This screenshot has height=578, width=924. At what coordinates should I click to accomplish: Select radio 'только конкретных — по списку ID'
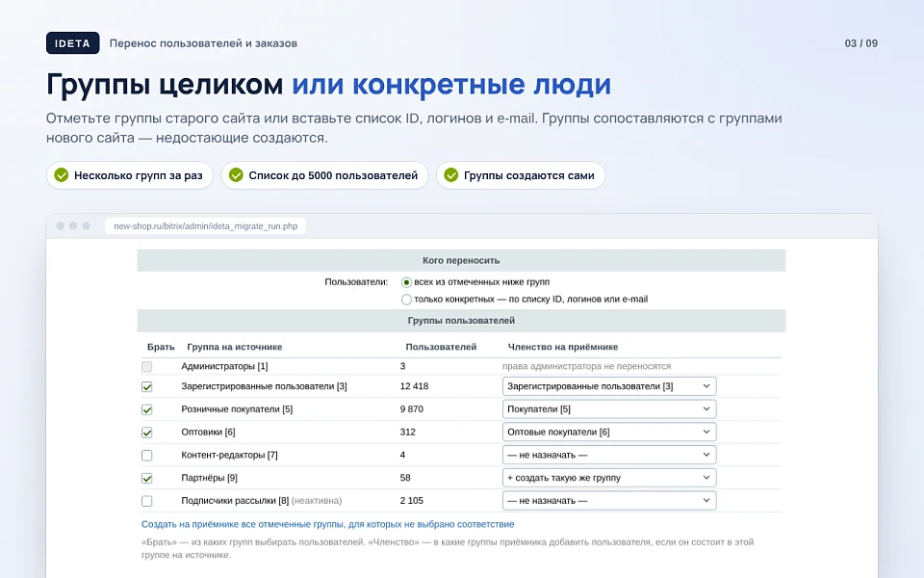click(406, 300)
